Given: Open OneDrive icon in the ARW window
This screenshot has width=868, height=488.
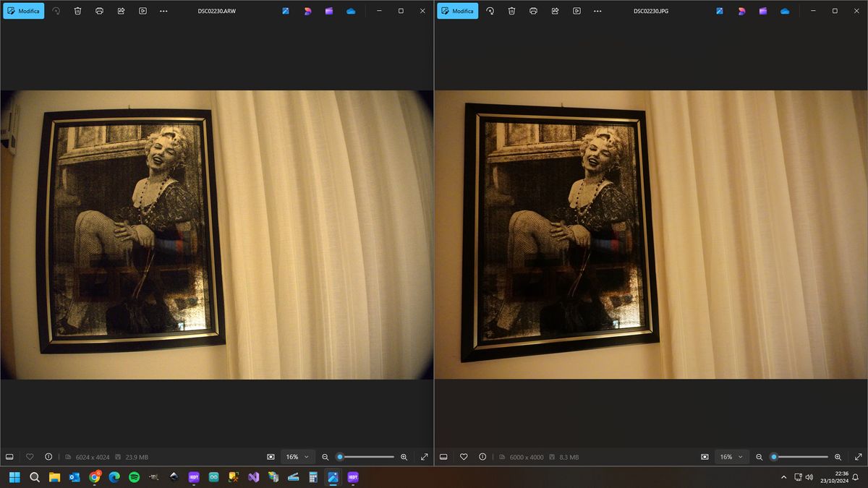Looking at the screenshot, I should tap(351, 11).
